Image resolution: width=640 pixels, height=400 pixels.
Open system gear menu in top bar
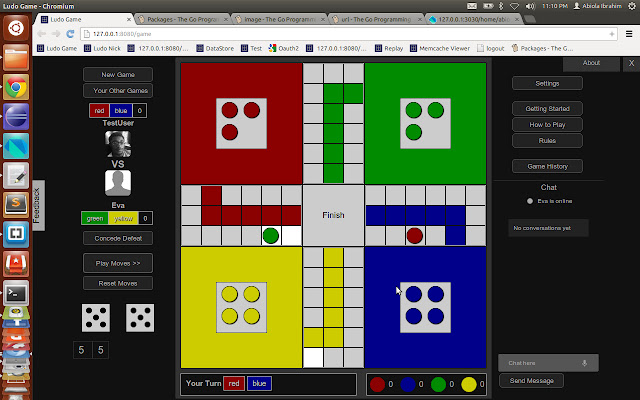pos(631,6)
